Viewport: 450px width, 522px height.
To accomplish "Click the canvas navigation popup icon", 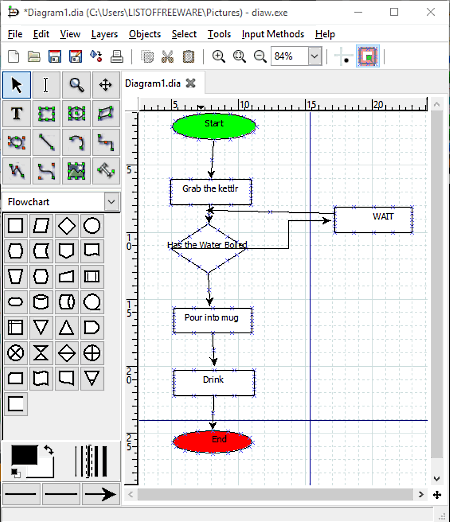I will point(437,495).
